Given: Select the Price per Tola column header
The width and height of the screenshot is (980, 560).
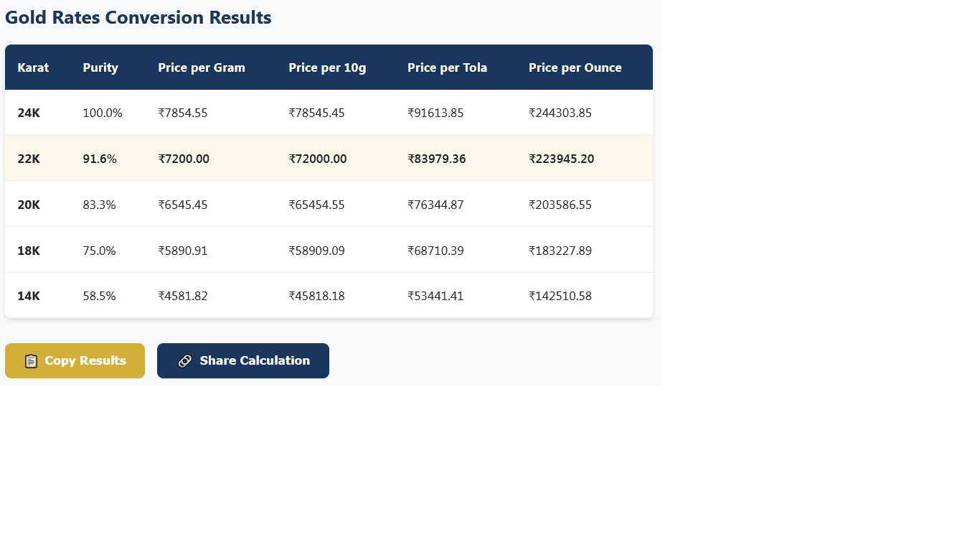Looking at the screenshot, I should point(447,67).
